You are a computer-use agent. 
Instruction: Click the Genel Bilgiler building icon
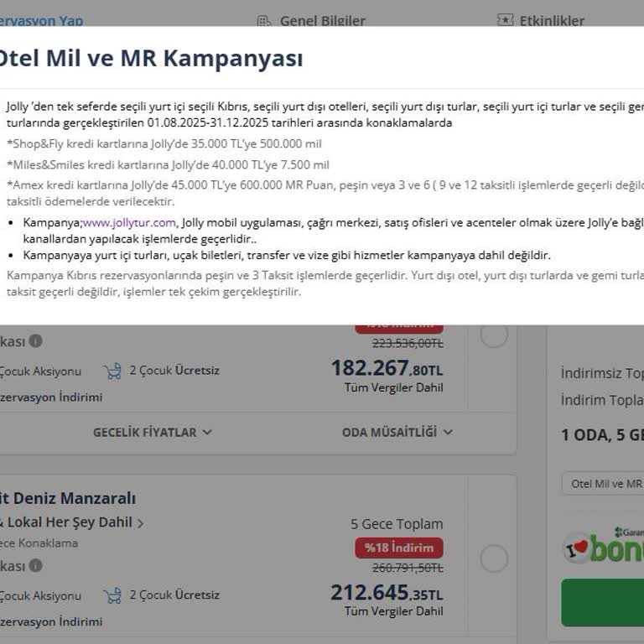click(264, 20)
